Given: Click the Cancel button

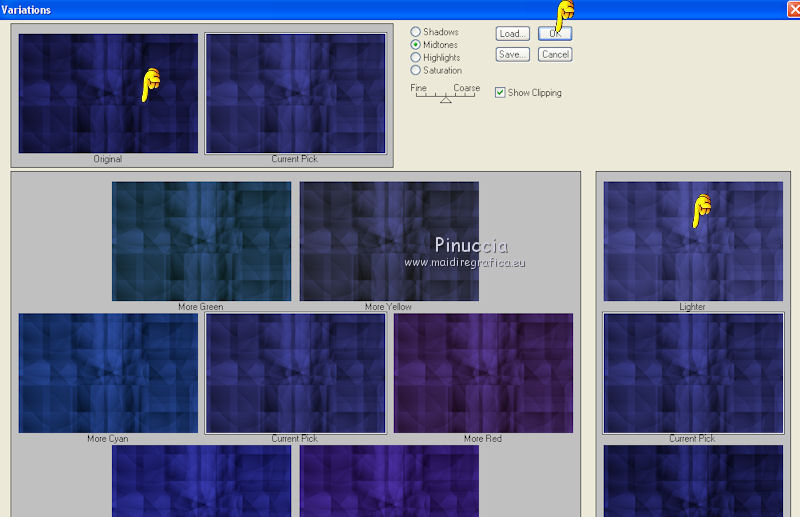Looking at the screenshot, I should 555,54.
